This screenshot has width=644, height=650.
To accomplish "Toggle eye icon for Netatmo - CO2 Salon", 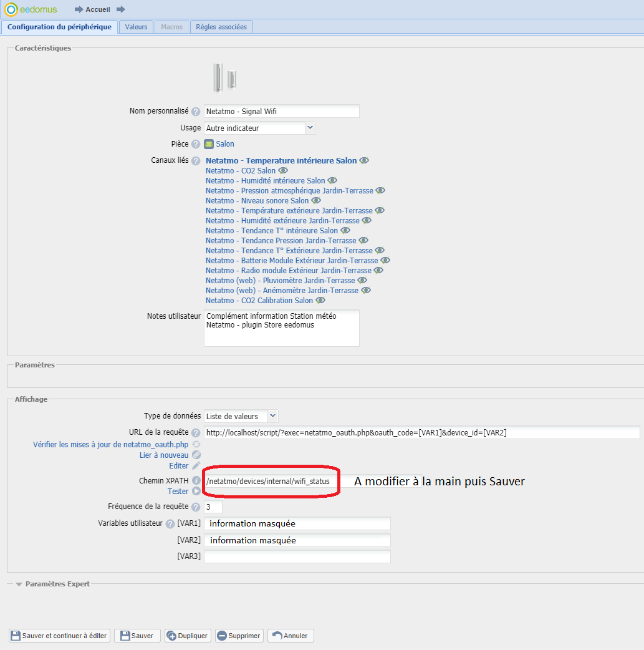I will [x=283, y=171].
